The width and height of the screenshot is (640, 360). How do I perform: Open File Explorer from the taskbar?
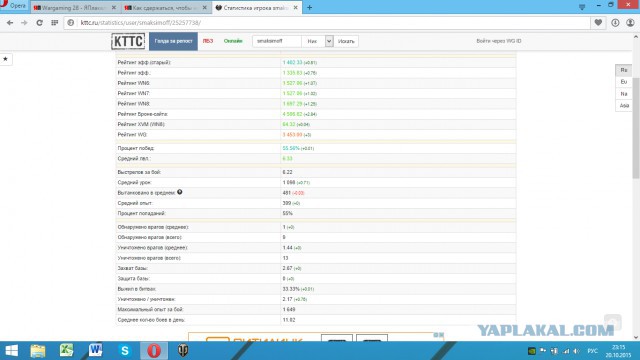[38, 351]
